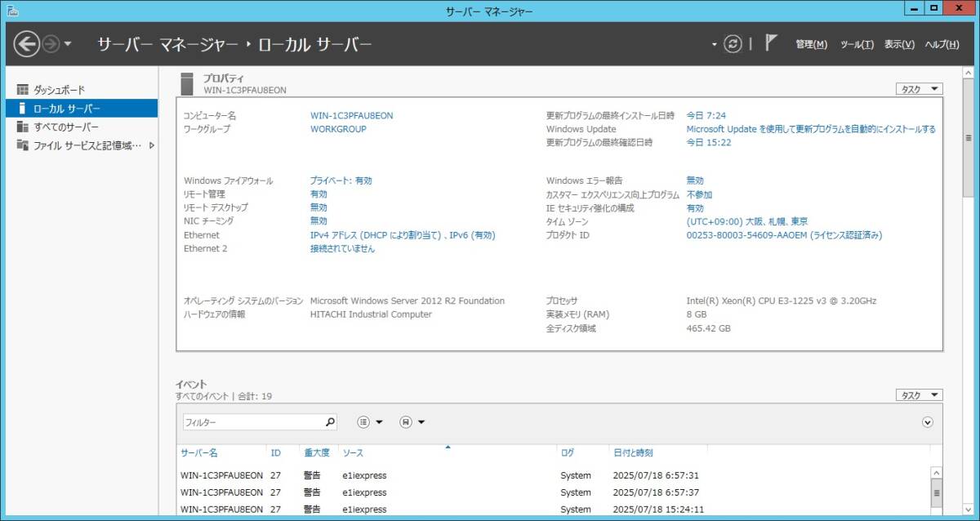This screenshot has height=521, width=980.
Task: Open the ツール(T) menu
Action: (x=857, y=44)
